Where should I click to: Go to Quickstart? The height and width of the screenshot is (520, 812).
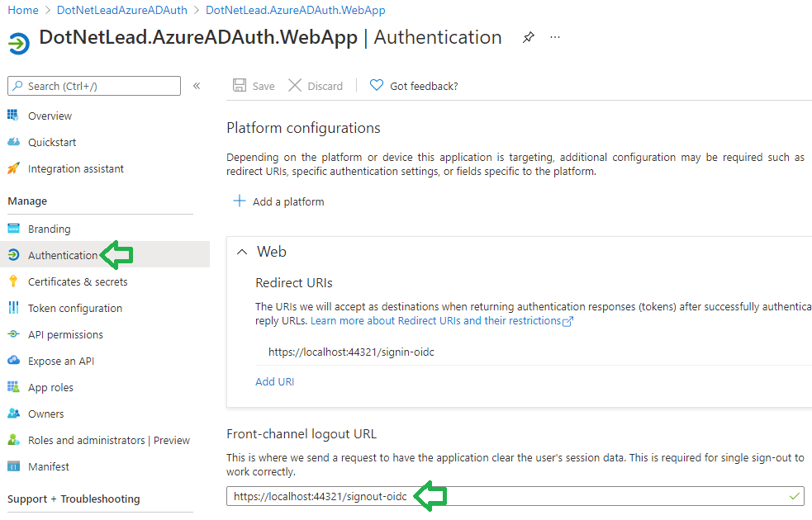[x=52, y=142]
